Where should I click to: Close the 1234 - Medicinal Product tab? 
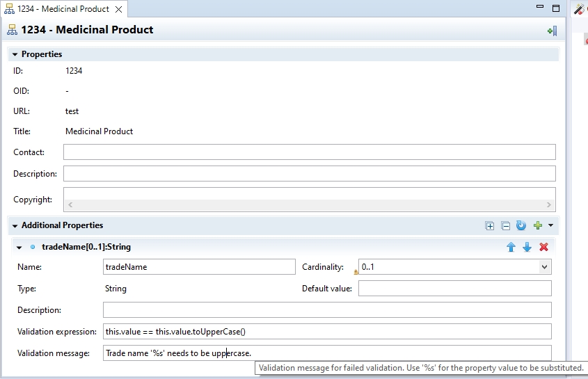coord(118,9)
